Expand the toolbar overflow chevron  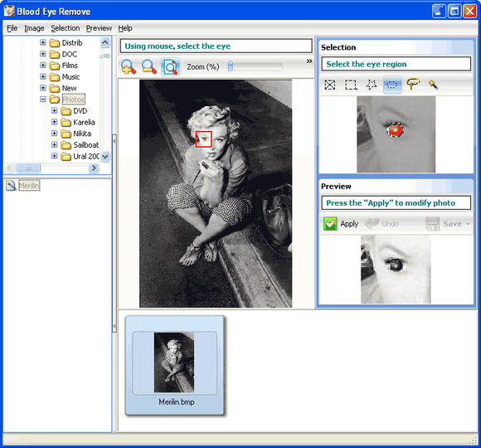tap(309, 61)
